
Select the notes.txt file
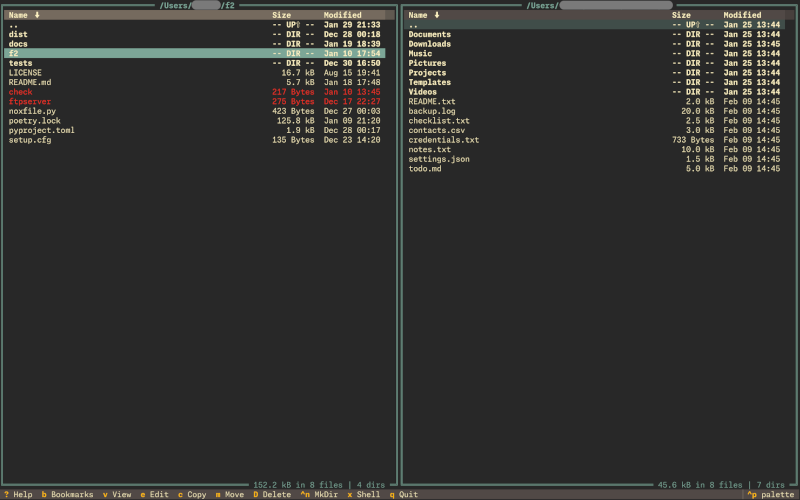594,149
